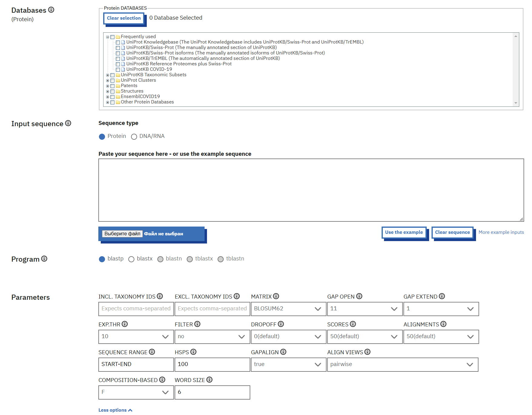The image size is (532, 415).
Task: Show help icon for GAP OPEN
Action: click(x=359, y=296)
